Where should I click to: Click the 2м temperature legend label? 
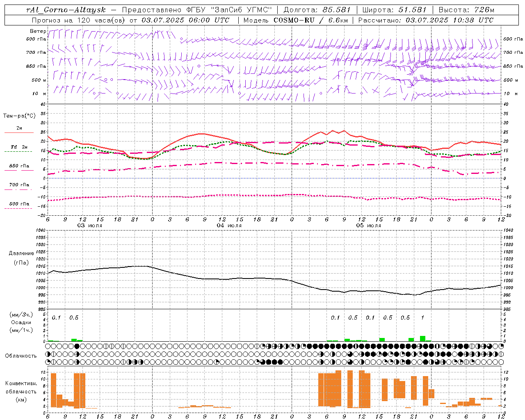click(19, 128)
